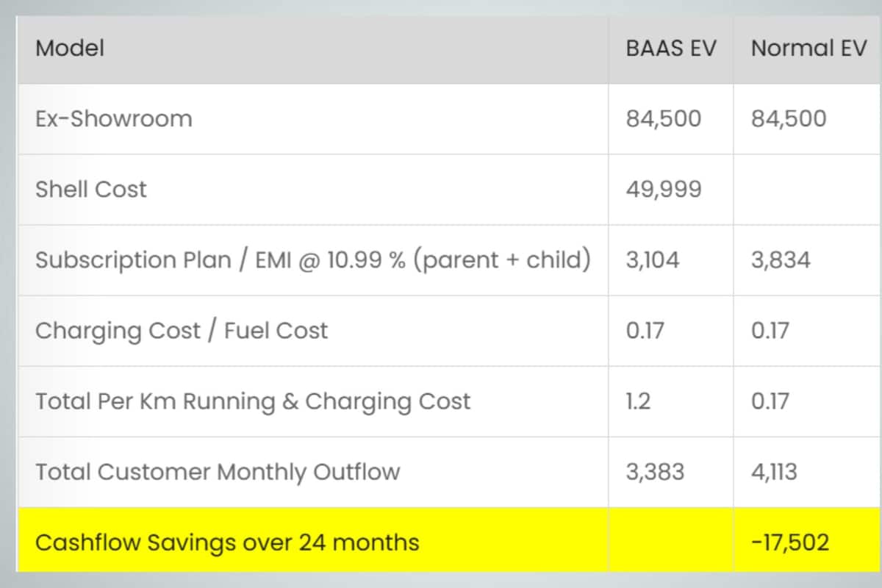
Task: Select the Shell Cost row label
Action: pyautogui.click(x=91, y=190)
